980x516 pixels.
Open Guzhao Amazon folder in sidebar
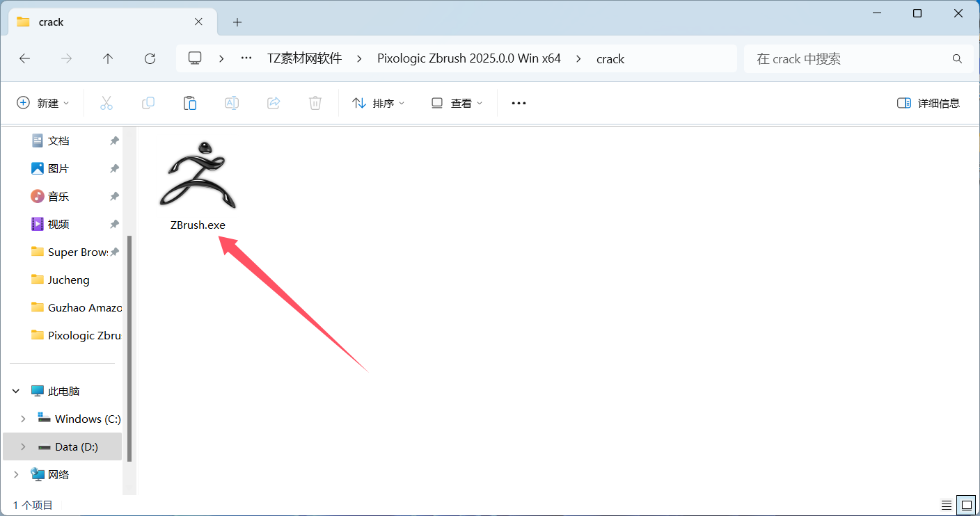tap(77, 307)
